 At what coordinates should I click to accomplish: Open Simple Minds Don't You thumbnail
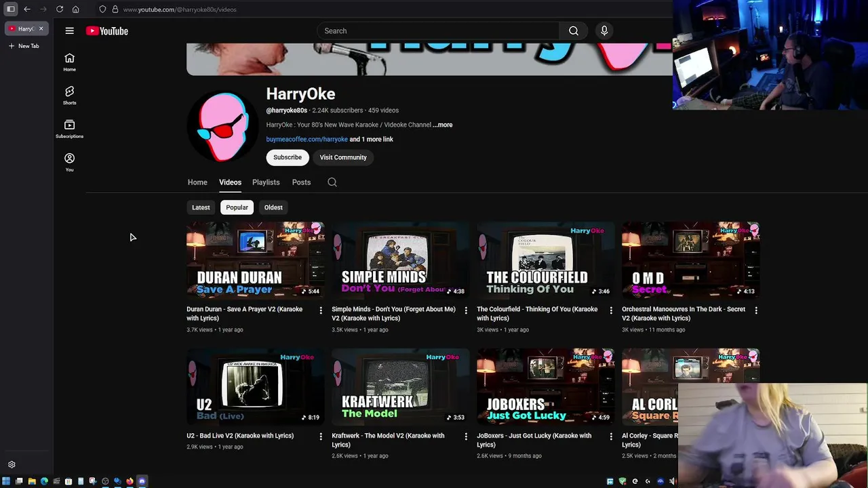point(401,260)
